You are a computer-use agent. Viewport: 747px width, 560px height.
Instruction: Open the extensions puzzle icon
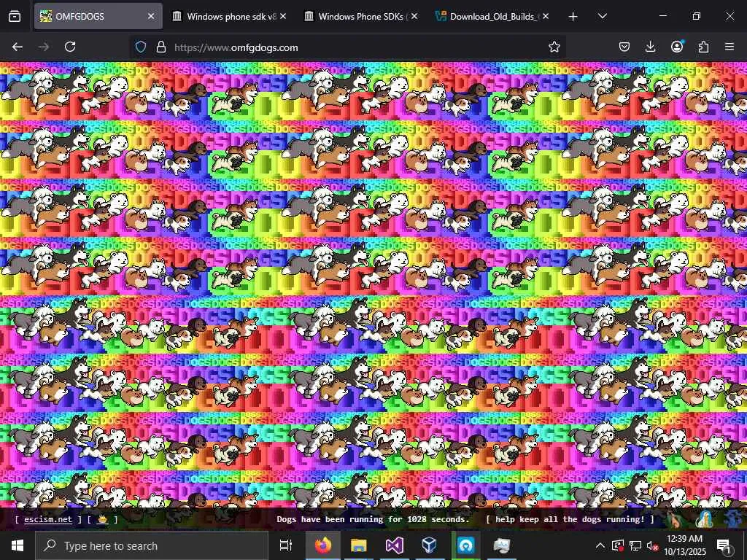pyautogui.click(x=703, y=47)
